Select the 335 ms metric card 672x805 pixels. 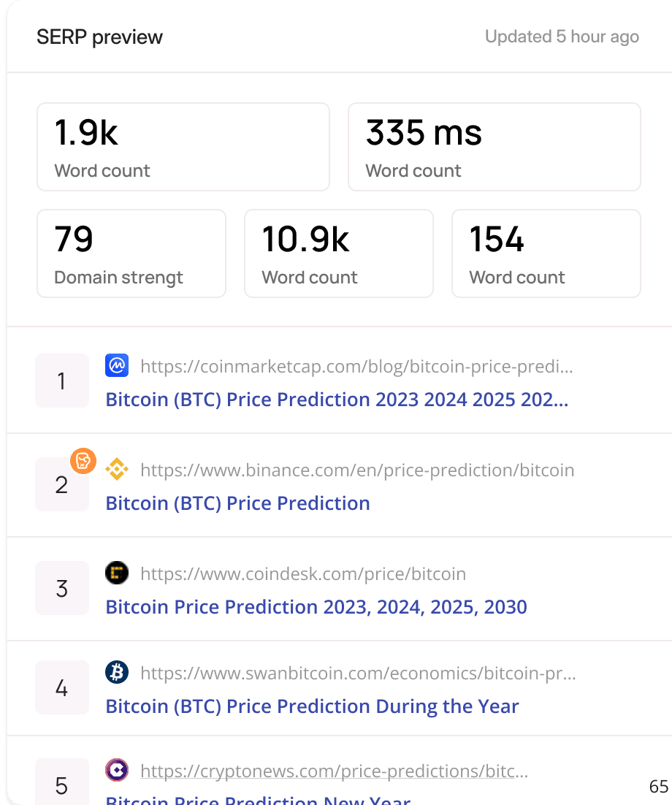495,147
